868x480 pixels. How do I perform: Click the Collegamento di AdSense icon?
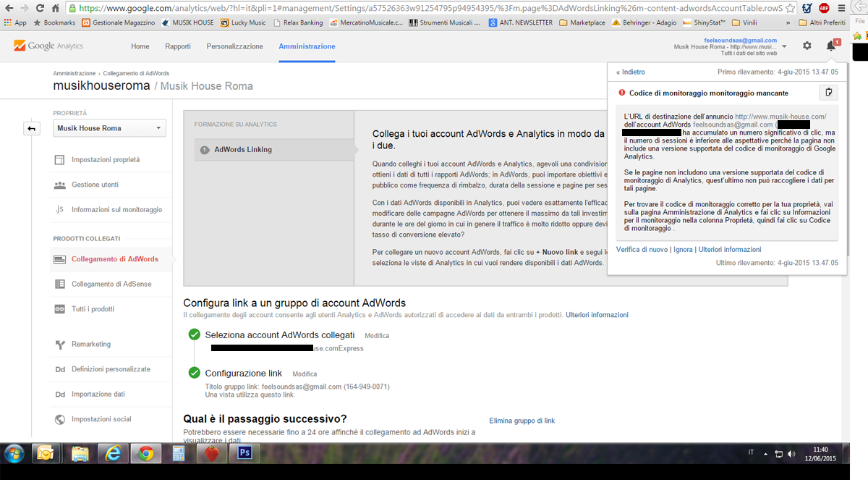coord(59,285)
